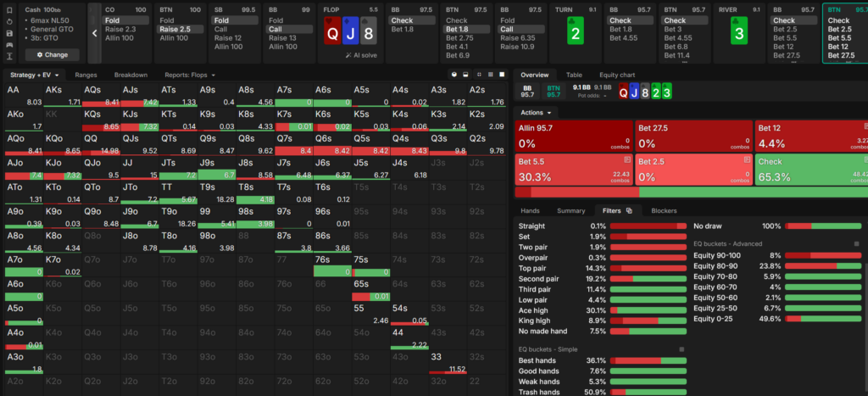
Task: Click the note icon on Bet 5.5 card
Action: click(x=627, y=159)
